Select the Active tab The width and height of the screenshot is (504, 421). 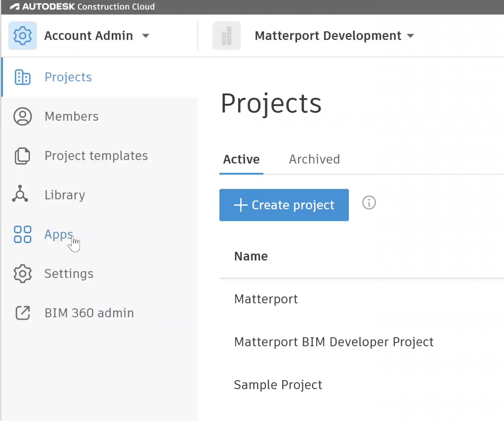click(241, 160)
